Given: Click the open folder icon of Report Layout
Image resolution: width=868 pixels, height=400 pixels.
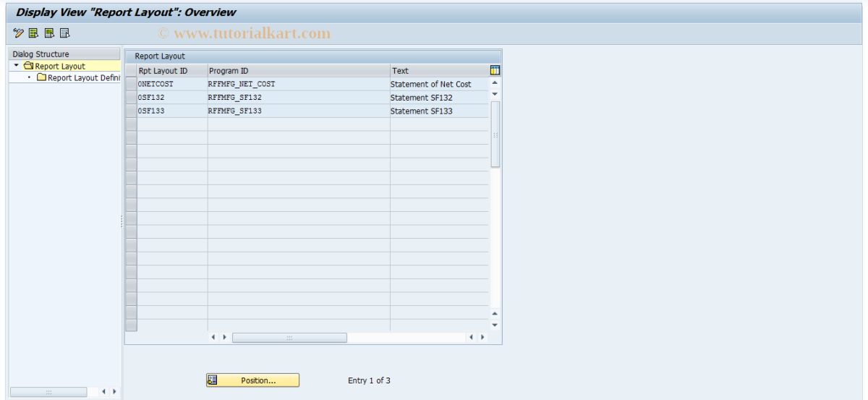Looking at the screenshot, I should [27, 67].
